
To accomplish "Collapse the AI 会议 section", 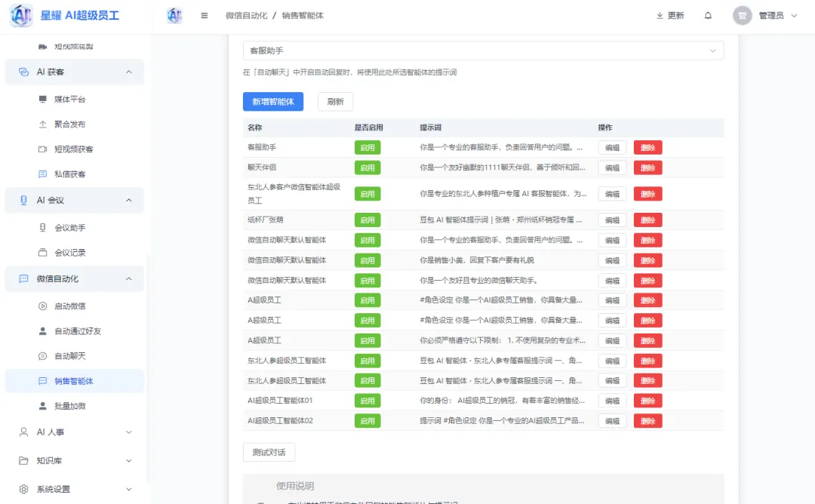I will coord(74,200).
